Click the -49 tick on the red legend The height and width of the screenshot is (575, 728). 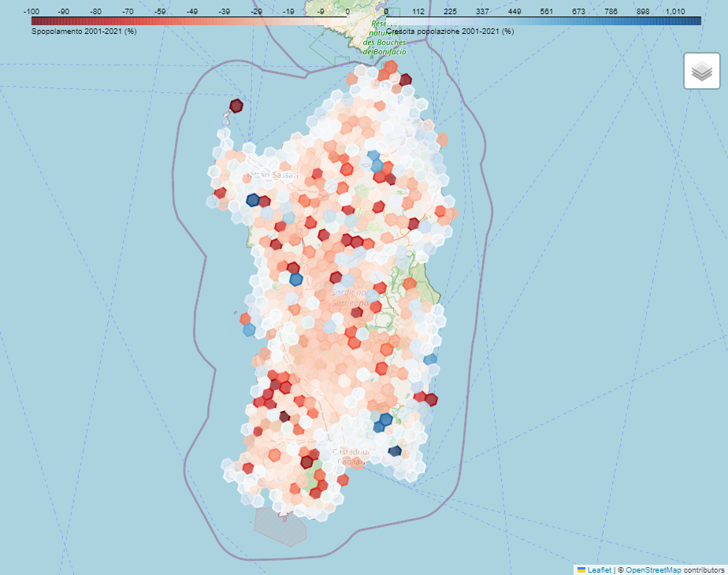(x=191, y=11)
